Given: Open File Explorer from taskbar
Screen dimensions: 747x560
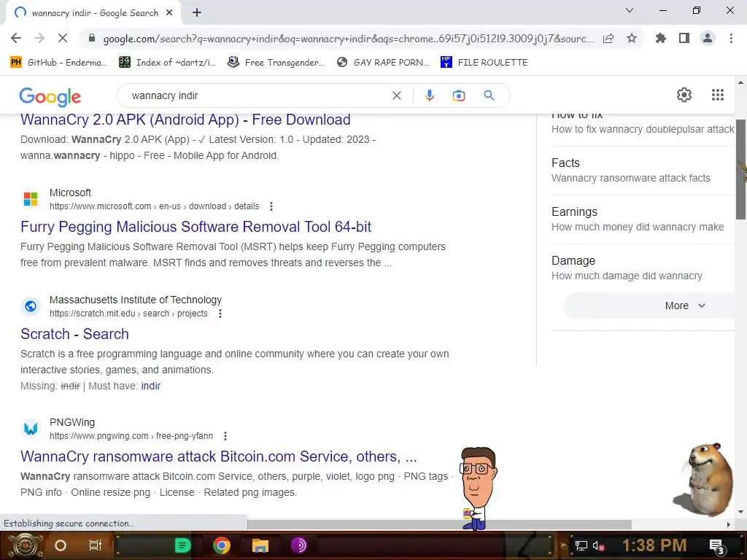Looking at the screenshot, I should (260, 545).
